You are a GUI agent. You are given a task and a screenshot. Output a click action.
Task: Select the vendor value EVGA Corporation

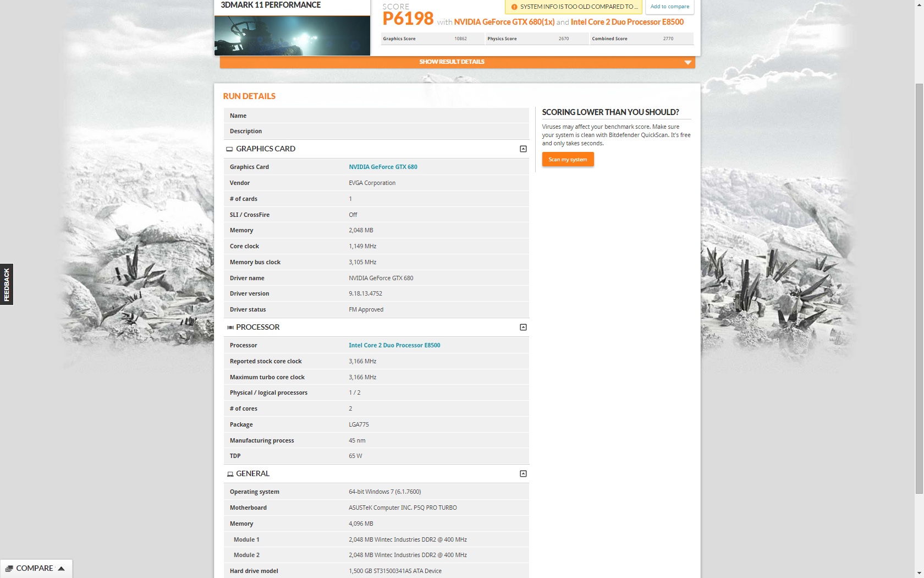coord(372,183)
